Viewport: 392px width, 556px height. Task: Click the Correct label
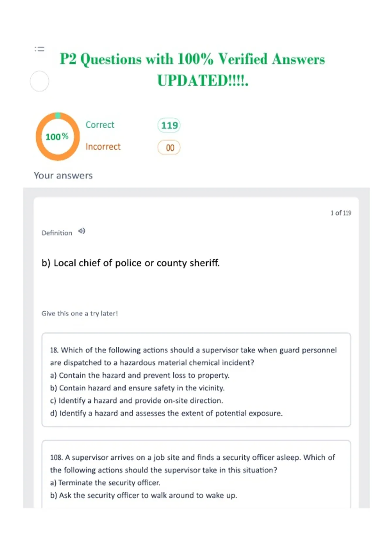coord(100,125)
